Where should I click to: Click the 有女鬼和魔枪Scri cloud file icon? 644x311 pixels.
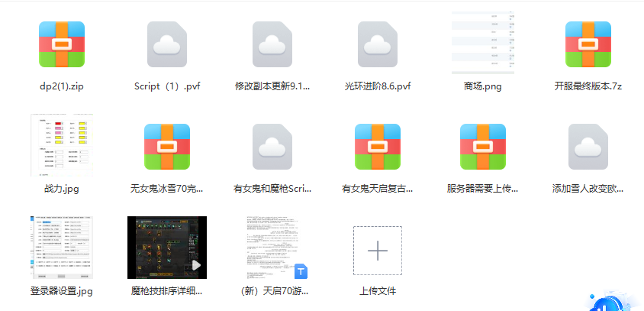272,147
